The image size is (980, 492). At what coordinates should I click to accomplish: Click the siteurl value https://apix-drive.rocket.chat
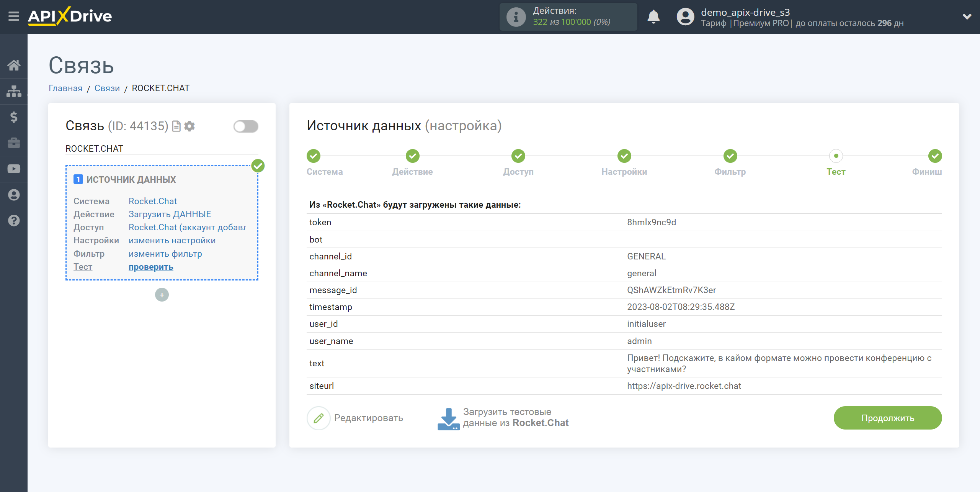[x=684, y=386]
